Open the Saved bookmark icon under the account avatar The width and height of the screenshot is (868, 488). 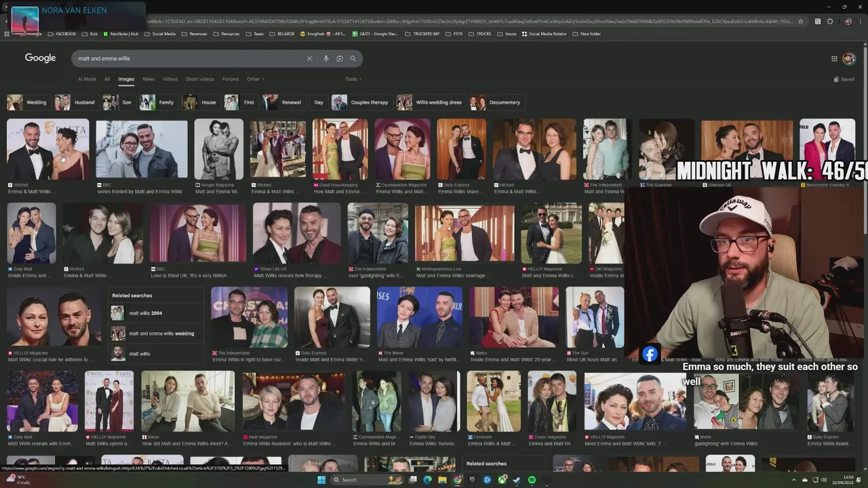(844, 79)
